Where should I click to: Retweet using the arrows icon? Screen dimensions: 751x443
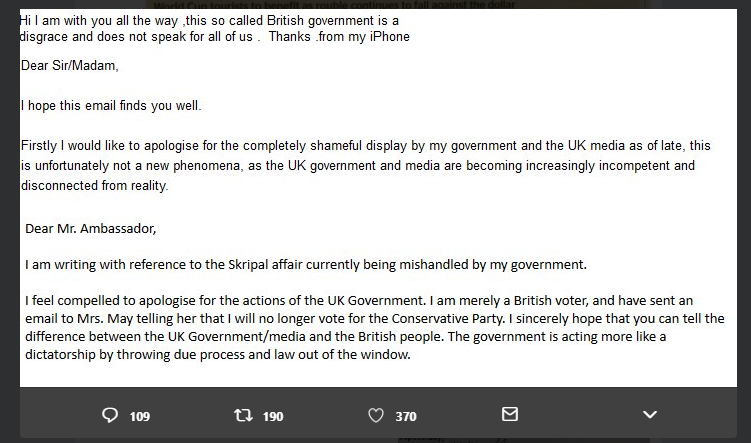tap(243, 415)
